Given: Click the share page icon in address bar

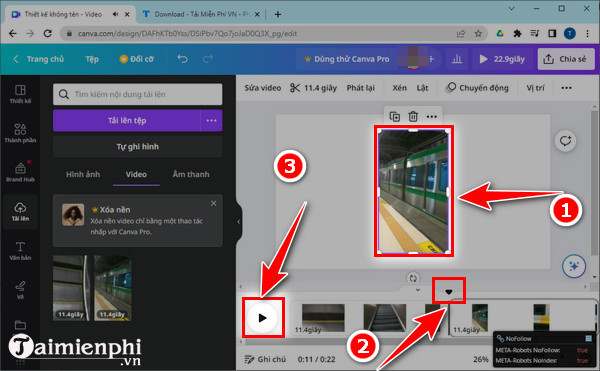Looking at the screenshot, I should [461, 34].
